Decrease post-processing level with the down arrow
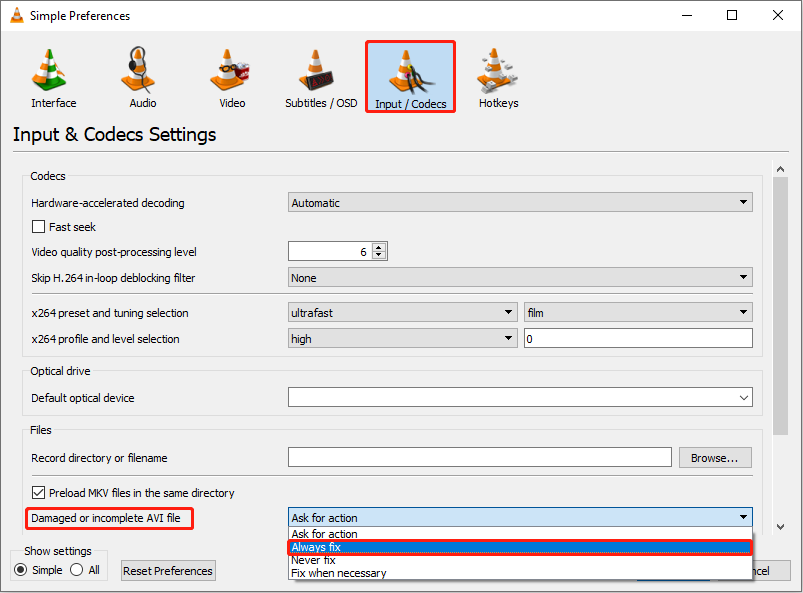 (379, 255)
